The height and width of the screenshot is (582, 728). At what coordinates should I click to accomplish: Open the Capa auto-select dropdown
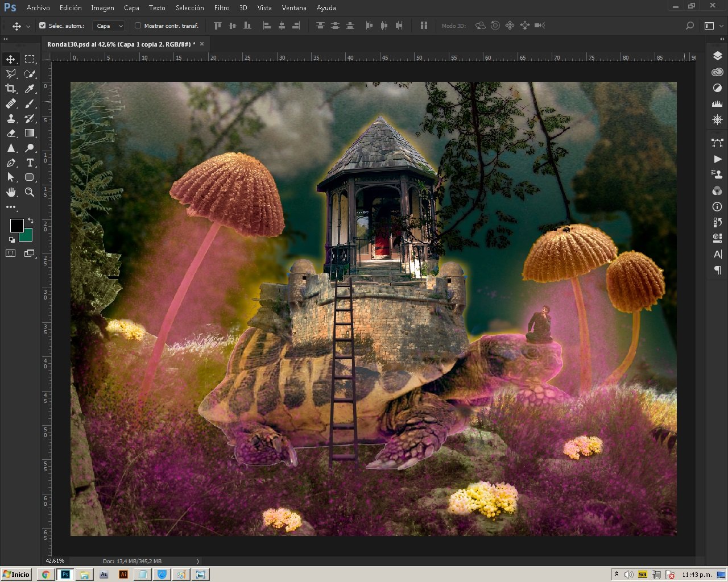click(108, 26)
